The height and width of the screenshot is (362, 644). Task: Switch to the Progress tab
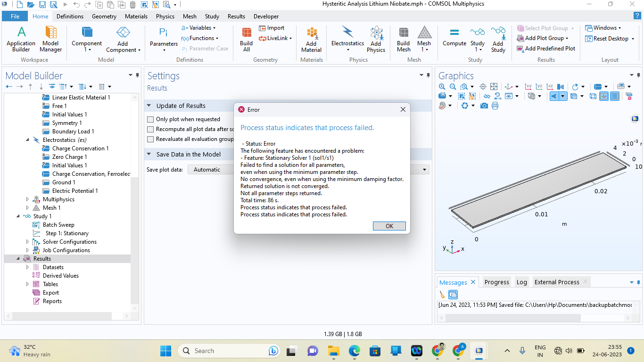496,282
